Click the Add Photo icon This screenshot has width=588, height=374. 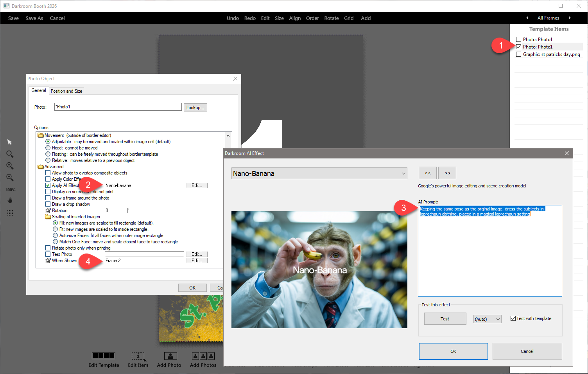pyautogui.click(x=170, y=356)
